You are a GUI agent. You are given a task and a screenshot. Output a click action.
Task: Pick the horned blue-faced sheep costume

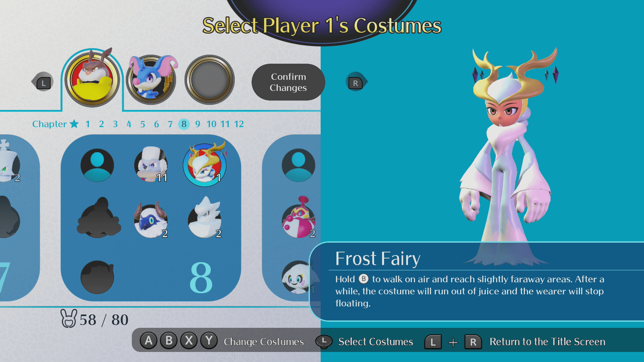coord(151,220)
